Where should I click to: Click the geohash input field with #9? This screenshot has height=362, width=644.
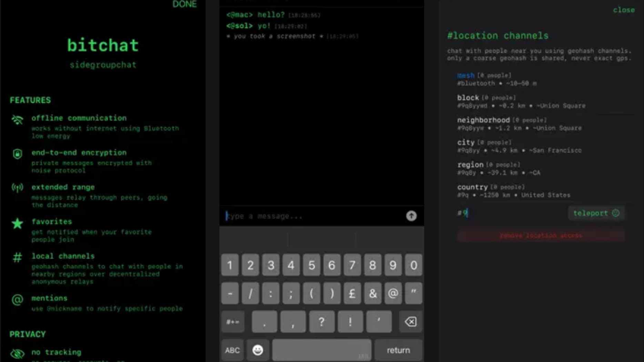[510, 213]
